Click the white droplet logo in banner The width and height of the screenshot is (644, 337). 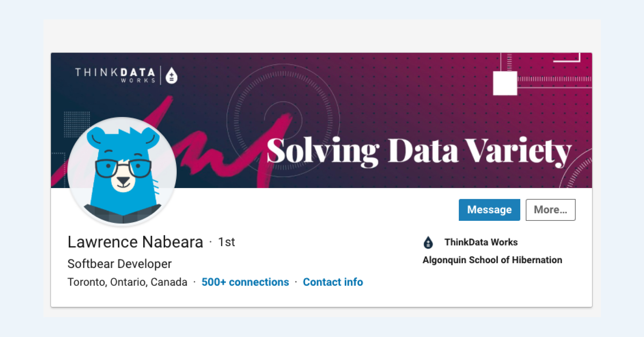point(171,76)
